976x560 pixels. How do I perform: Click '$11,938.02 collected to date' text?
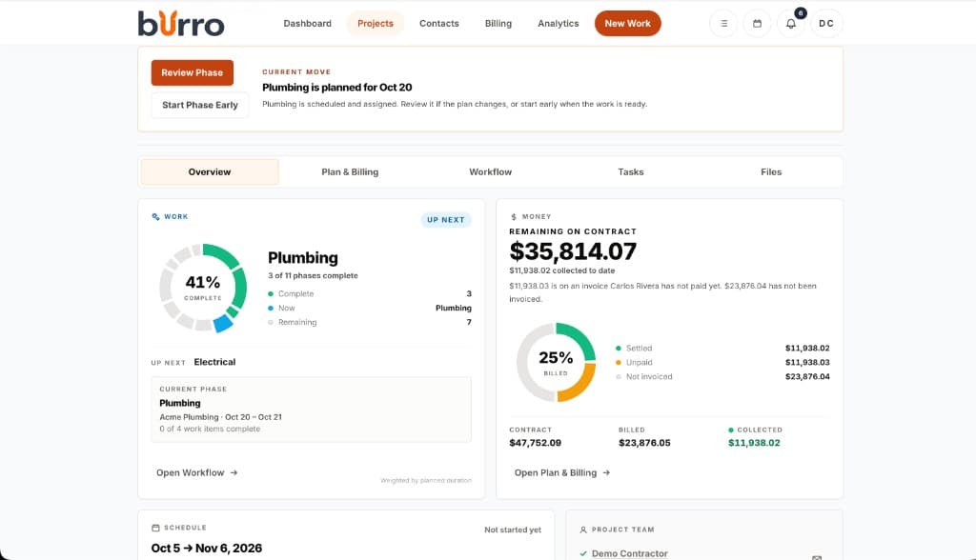coord(562,270)
